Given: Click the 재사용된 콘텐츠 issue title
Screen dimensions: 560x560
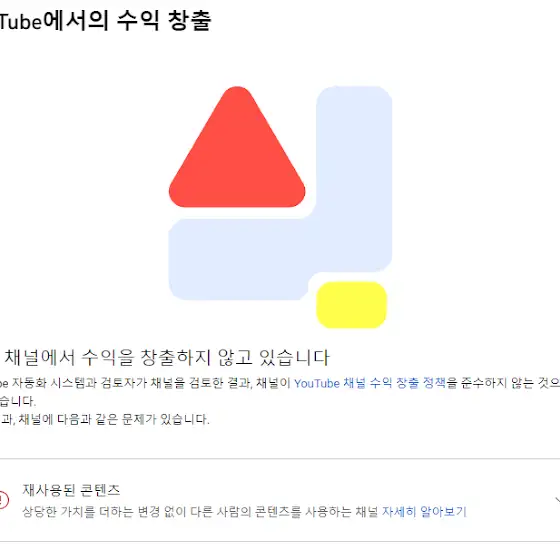Looking at the screenshot, I should point(71,490).
